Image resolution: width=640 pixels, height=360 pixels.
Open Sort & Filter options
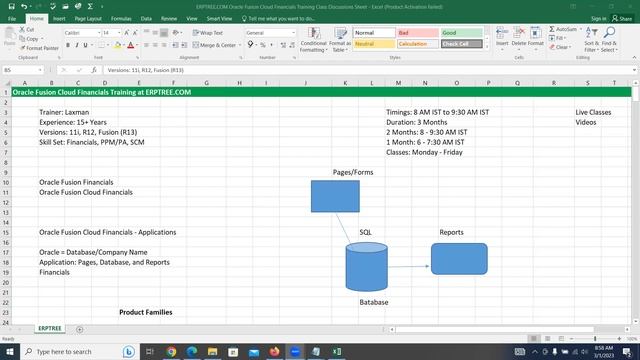(591, 40)
